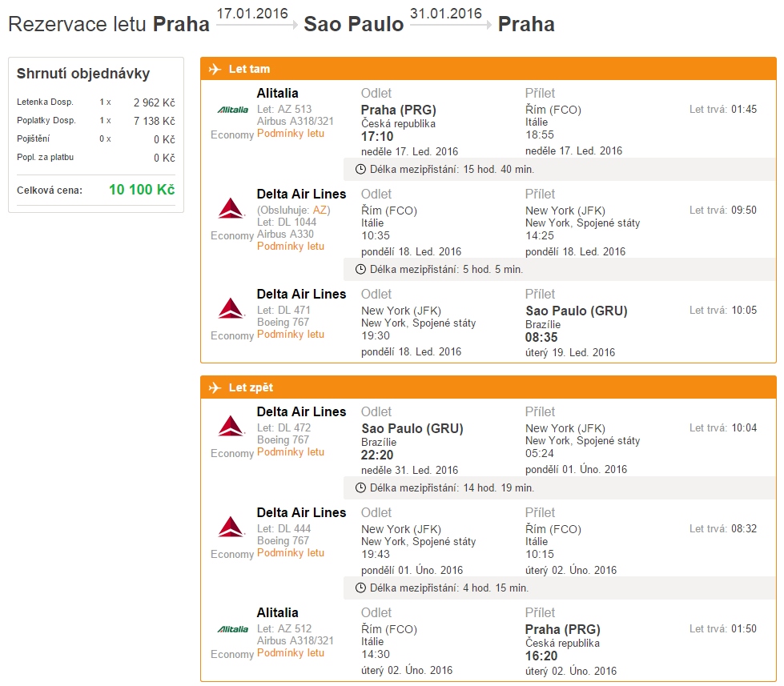Click the outbound date 17.01.2016 in title

pyautogui.click(x=252, y=14)
